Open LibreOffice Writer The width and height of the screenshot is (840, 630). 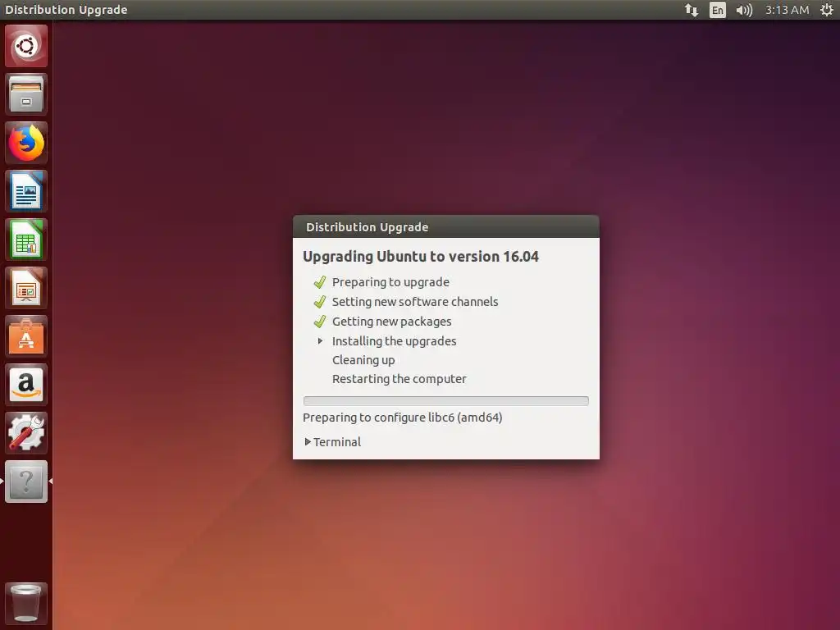[x=26, y=191]
